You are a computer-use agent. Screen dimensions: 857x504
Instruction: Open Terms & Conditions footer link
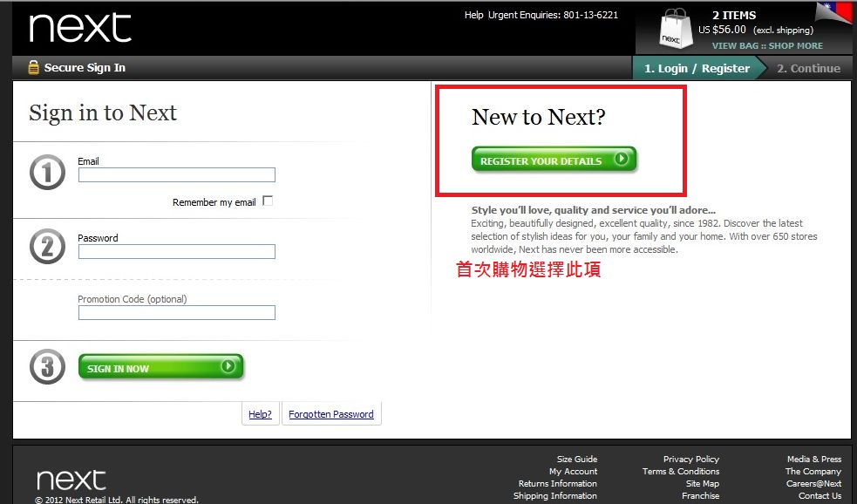click(x=681, y=471)
